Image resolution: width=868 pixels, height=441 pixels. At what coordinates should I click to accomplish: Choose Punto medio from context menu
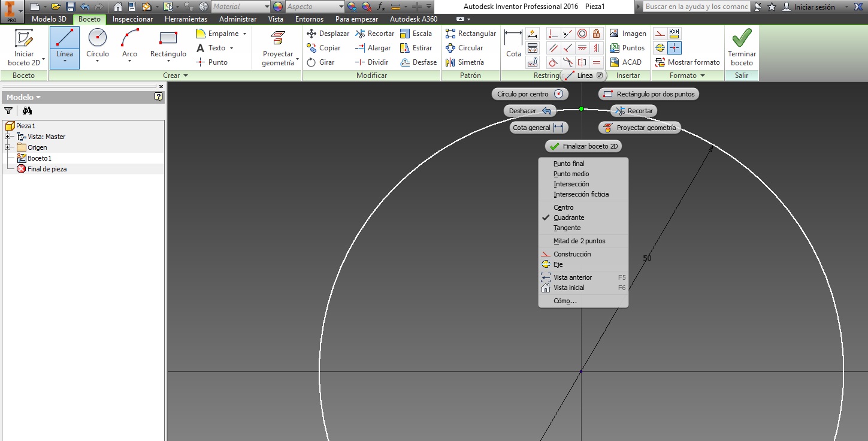571,174
